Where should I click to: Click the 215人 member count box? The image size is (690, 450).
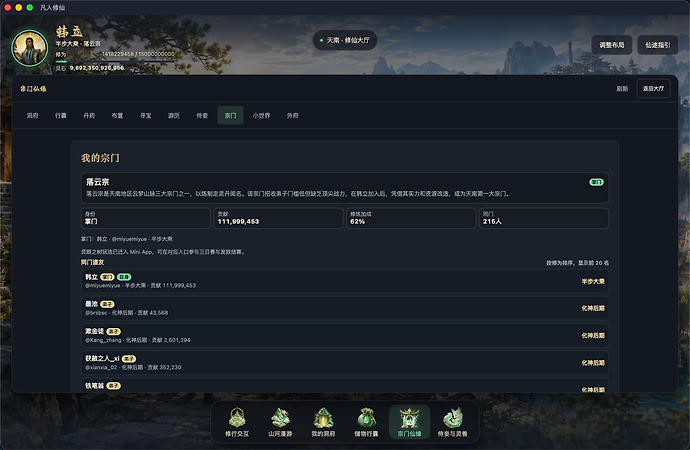[x=544, y=218]
